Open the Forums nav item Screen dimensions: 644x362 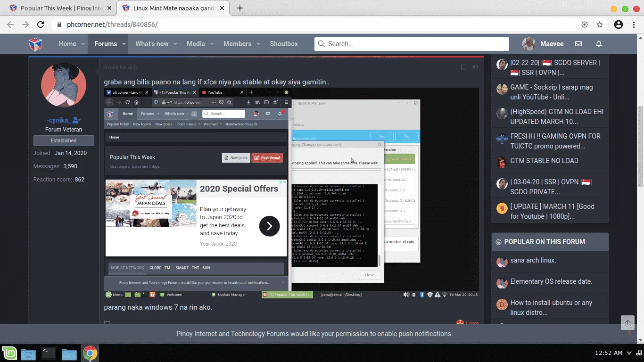point(106,44)
